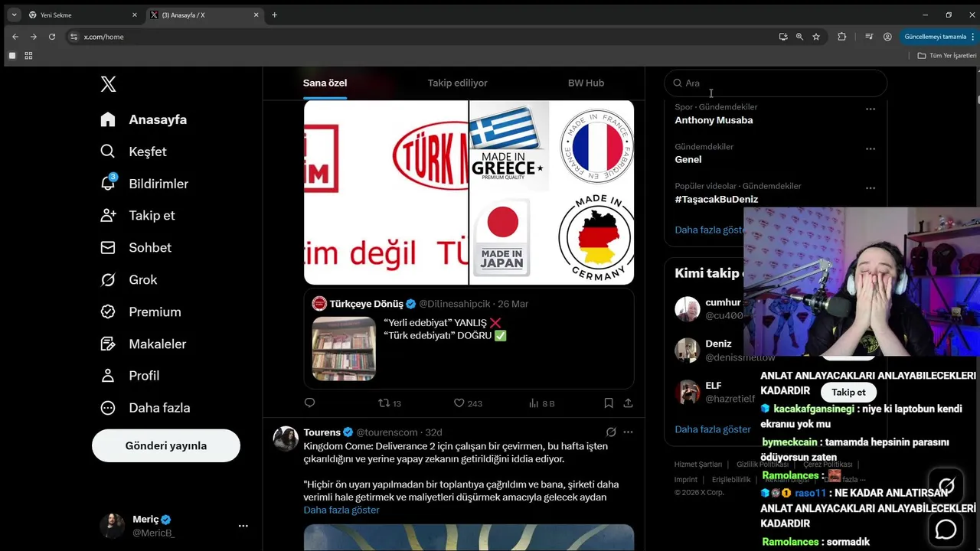Switch to Takip ediliyor tab

point(457,83)
